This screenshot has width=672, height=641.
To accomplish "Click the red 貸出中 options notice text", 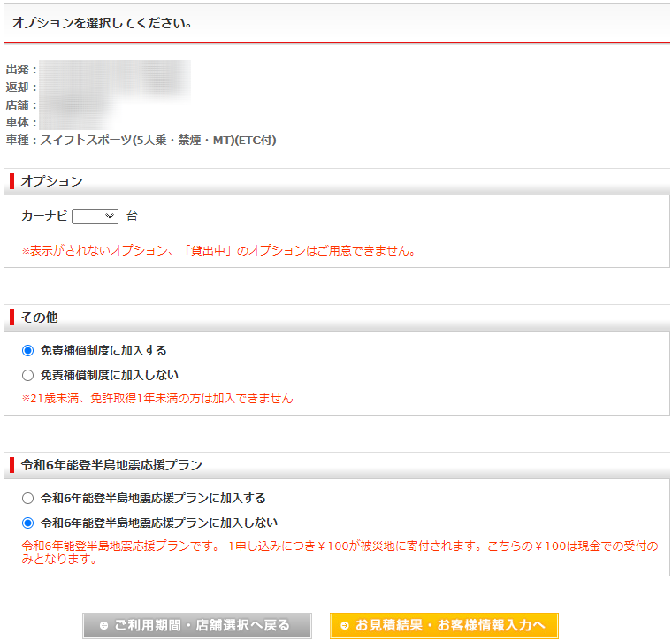I will [x=218, y=250].
